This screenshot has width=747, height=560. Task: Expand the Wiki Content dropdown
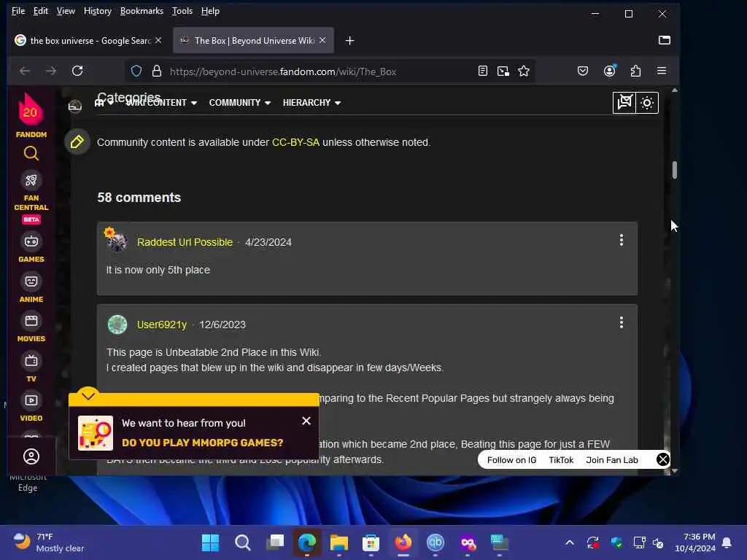161,103
